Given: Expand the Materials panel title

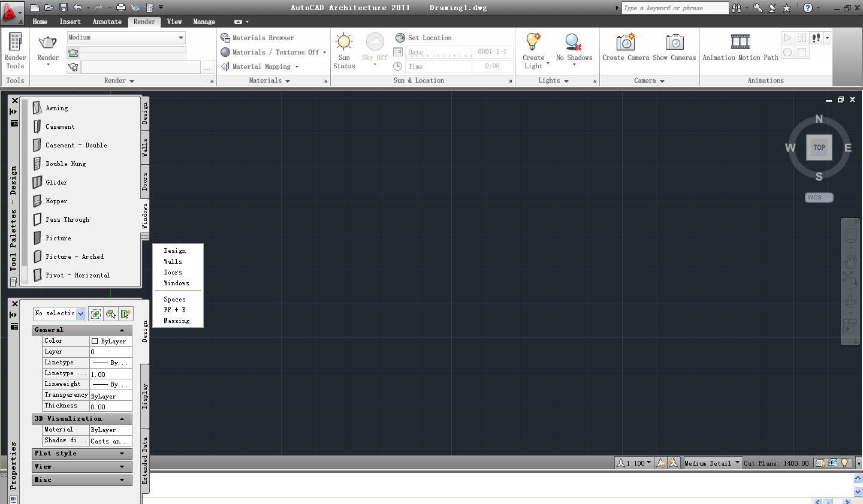Looking at the screenshot, I should click(x=270, y=80).
